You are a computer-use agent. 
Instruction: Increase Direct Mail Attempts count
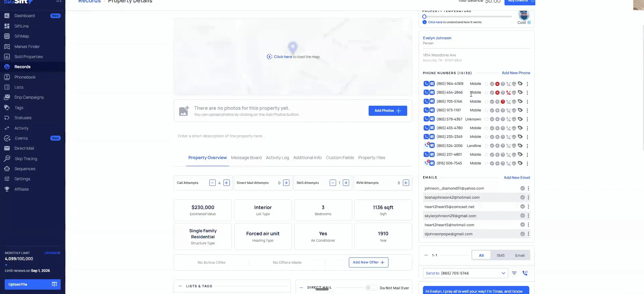click(x=286, y=183)
